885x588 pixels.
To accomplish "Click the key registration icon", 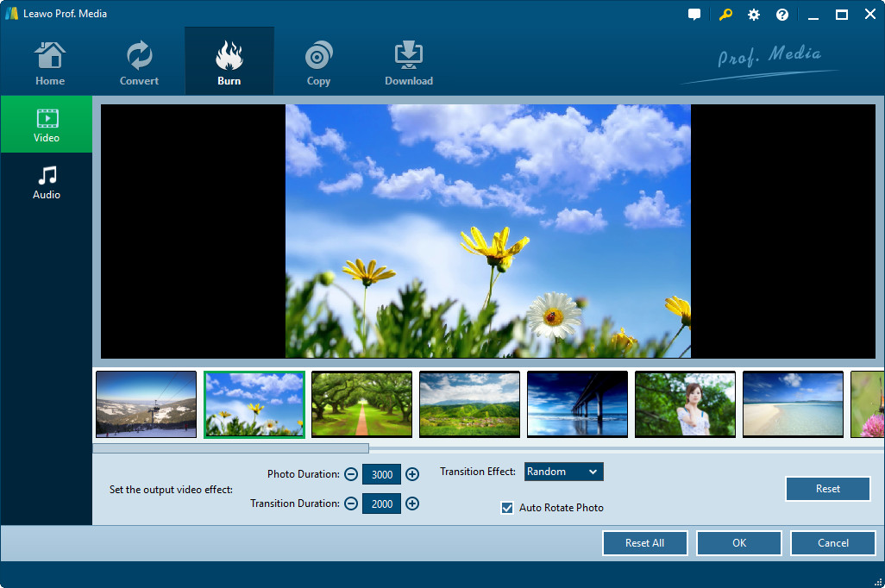I will tap(725, 14).
